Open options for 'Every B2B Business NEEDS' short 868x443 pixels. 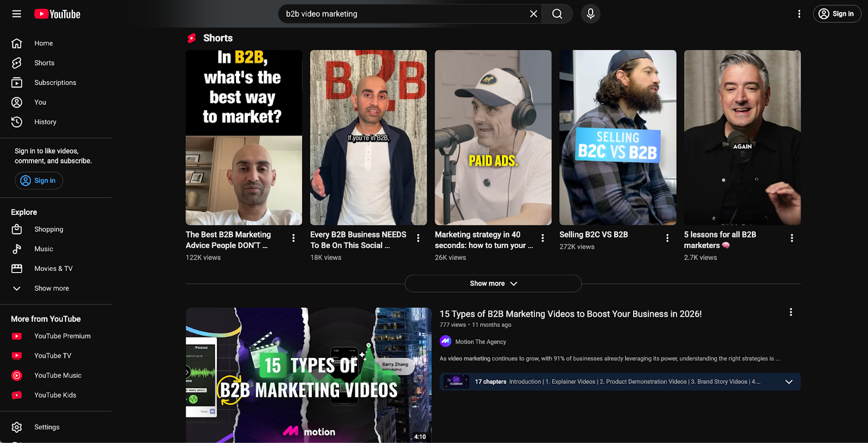tap(418, 238)
